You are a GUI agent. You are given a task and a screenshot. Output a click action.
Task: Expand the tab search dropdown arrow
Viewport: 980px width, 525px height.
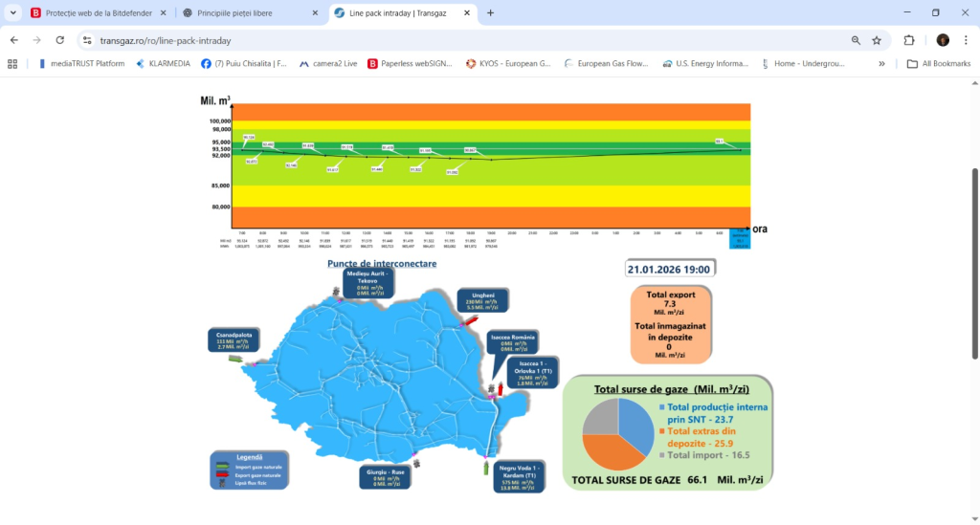[12, 12]
